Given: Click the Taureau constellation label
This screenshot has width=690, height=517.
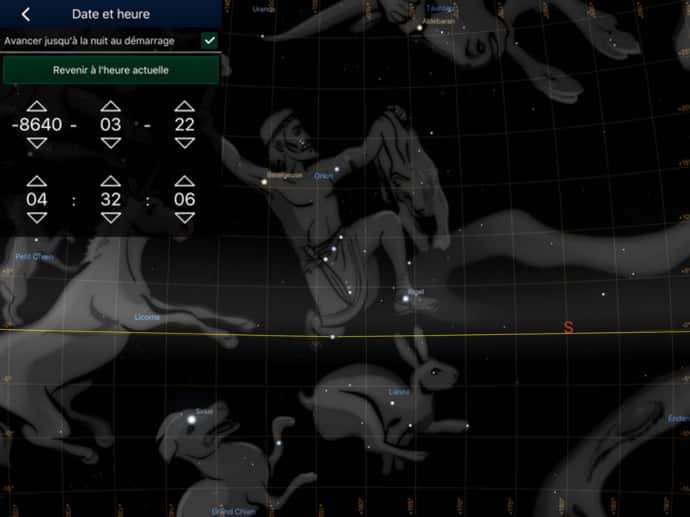Looking at the screenshot, I should (x=440, y=8).
